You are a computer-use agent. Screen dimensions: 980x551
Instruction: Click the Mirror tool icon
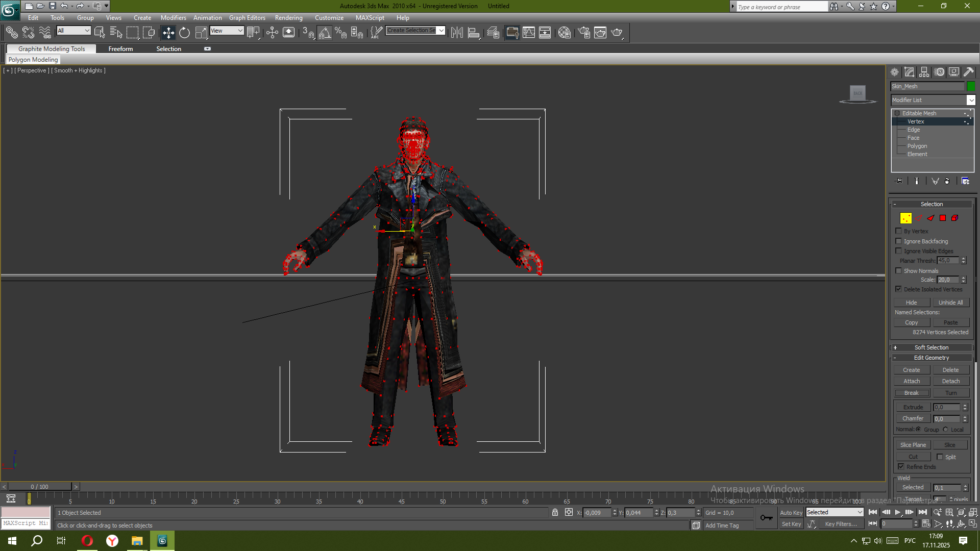(x=457, y=33)
